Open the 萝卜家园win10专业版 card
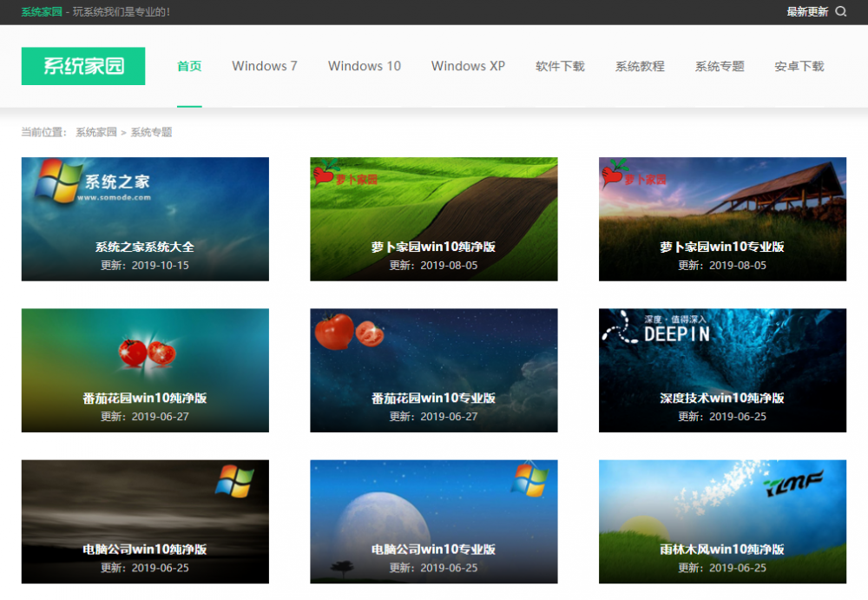This screenshot has width=868, height=600. coord(722,219)
